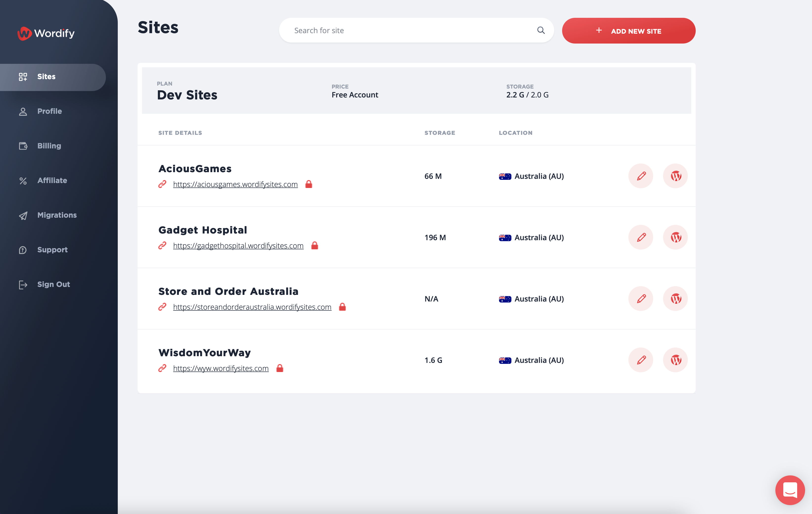Edit the AciousGames site with pencil icon
Viewport: 812px width, 514px height.
pos(641,176)
